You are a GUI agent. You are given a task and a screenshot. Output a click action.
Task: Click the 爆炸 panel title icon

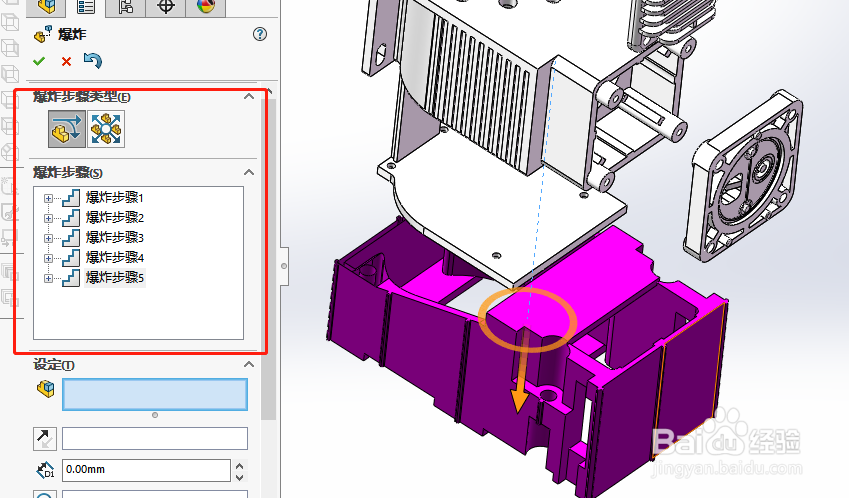click(43, 35)
